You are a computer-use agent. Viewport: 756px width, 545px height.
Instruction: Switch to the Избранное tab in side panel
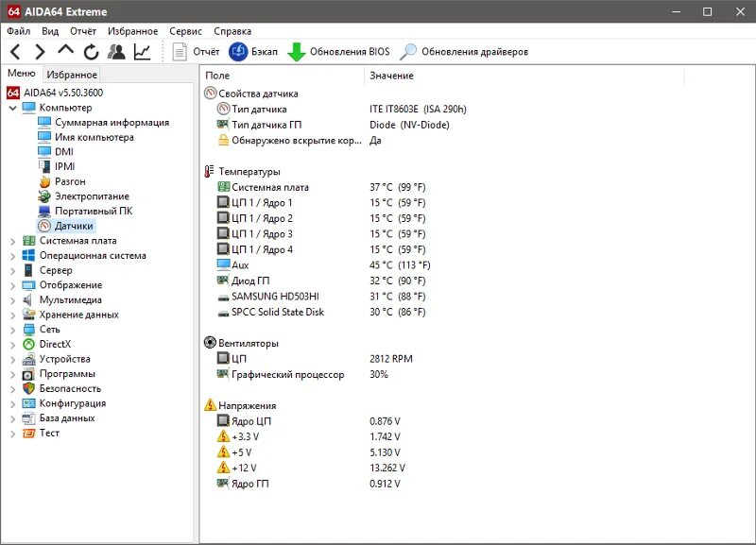[72, 75]
